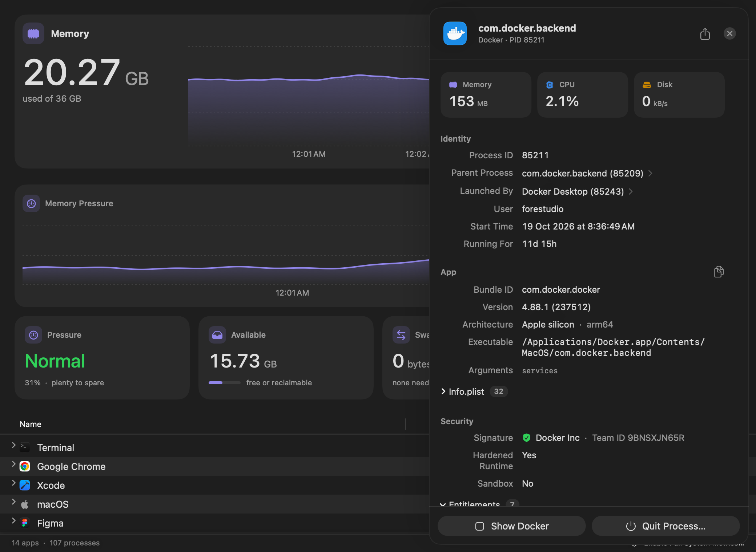Click the Figma icon in process list

coord(25,523)
